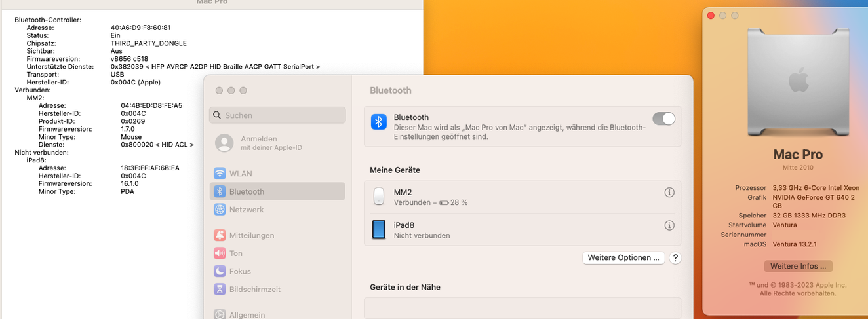Select the iPad8 Nicht verbunden row
Image resolution: width=868 pixels, height=319 pixels.
(523, 229)
